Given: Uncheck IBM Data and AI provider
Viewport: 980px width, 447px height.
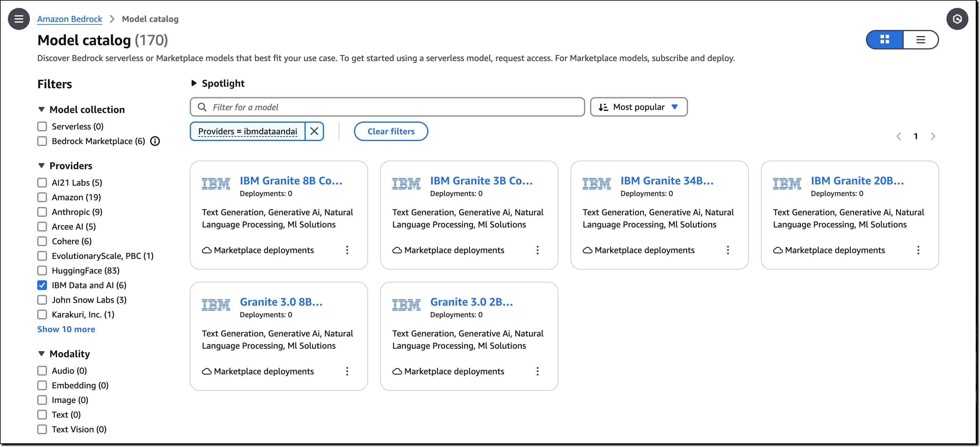Looking at the screenshot, I should 42,285.
